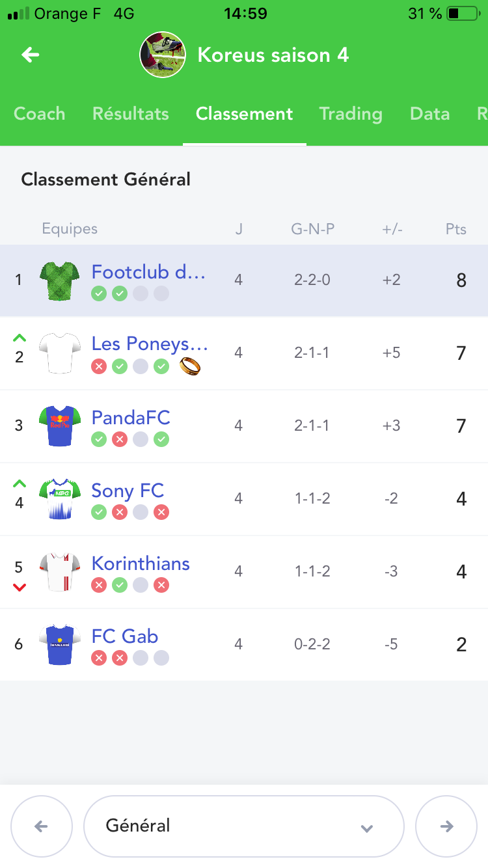The height and width of the screenshot is (868, 488).
Task: Tap the Sony FC MPG jersey icon
Action: click(60, 499)
